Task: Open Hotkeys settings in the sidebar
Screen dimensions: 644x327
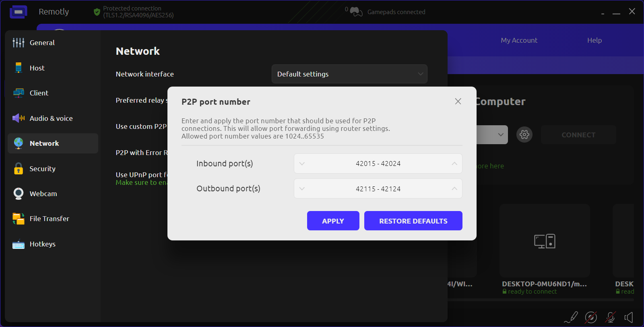Action: [42, 244]
